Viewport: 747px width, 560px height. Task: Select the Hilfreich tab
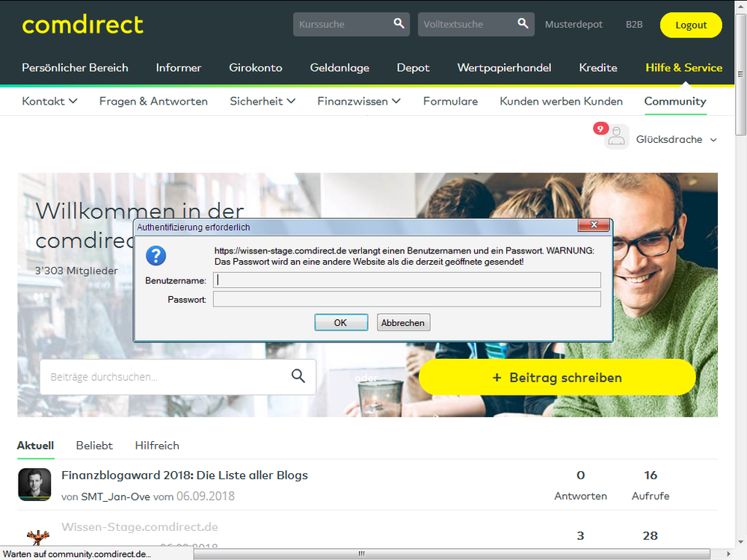tap(156, 445)
